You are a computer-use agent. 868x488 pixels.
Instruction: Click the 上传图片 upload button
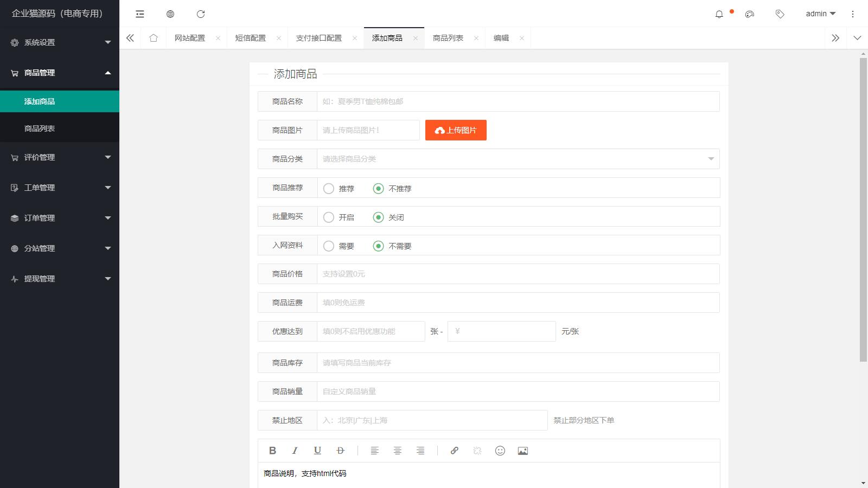tap(456, 130)
